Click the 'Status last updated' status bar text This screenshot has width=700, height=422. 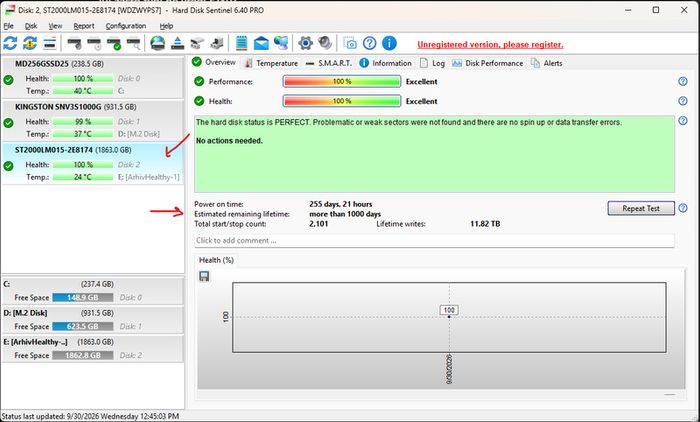click(90, 416)
